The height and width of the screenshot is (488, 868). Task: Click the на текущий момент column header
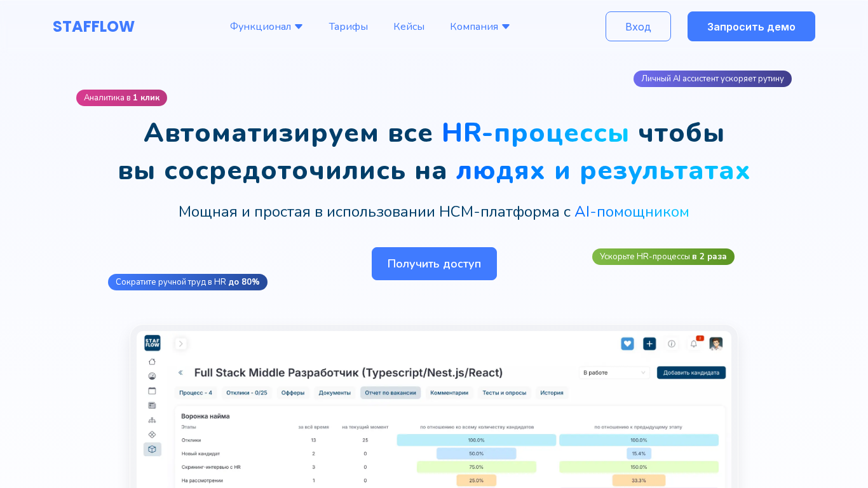(365, 427)
